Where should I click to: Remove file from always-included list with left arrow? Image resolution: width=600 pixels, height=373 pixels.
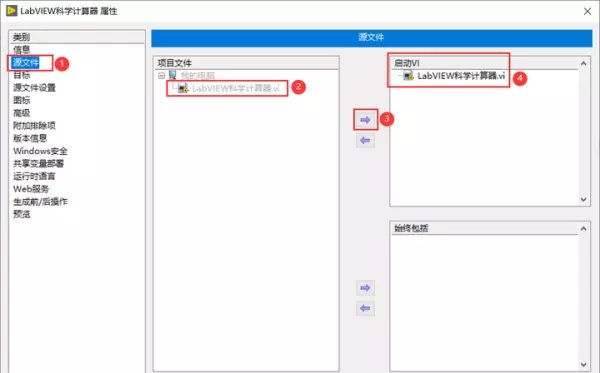point(365,308)
